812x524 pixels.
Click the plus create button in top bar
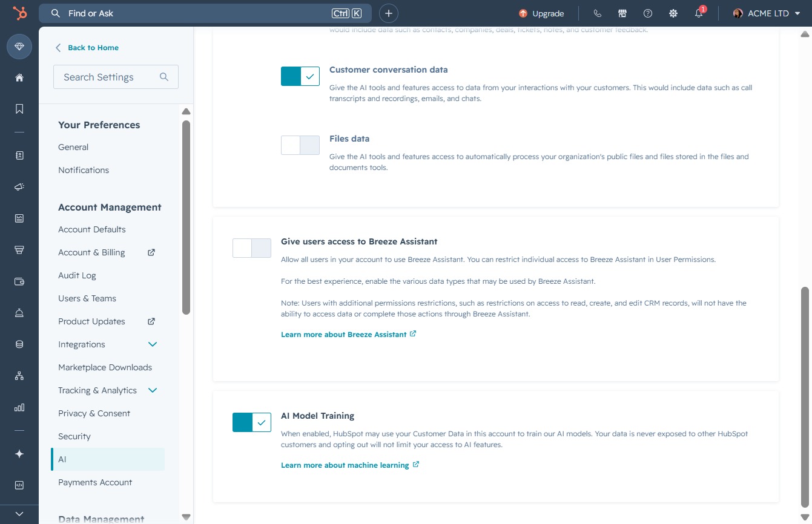[x=389, y=13]
